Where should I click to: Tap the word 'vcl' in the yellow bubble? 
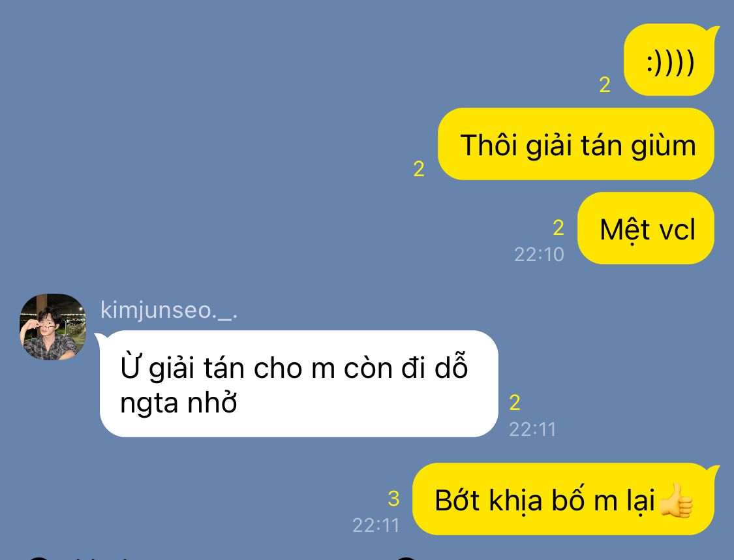coord(677,230)
